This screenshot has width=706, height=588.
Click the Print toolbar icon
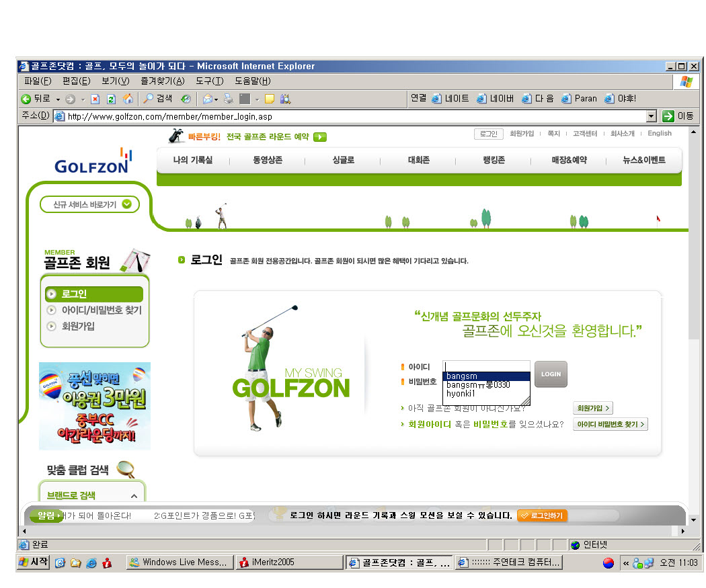229,99
